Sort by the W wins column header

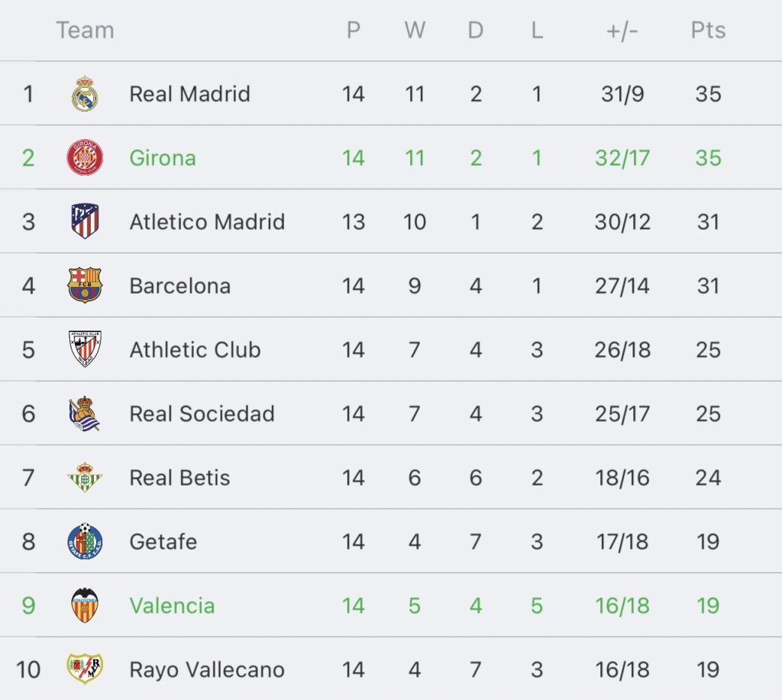(415, 31)
